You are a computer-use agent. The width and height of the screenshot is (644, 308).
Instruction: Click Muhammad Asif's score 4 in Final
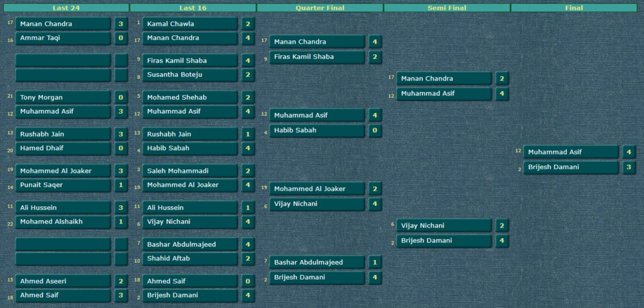pyautogui.click(x=629, y=152)
